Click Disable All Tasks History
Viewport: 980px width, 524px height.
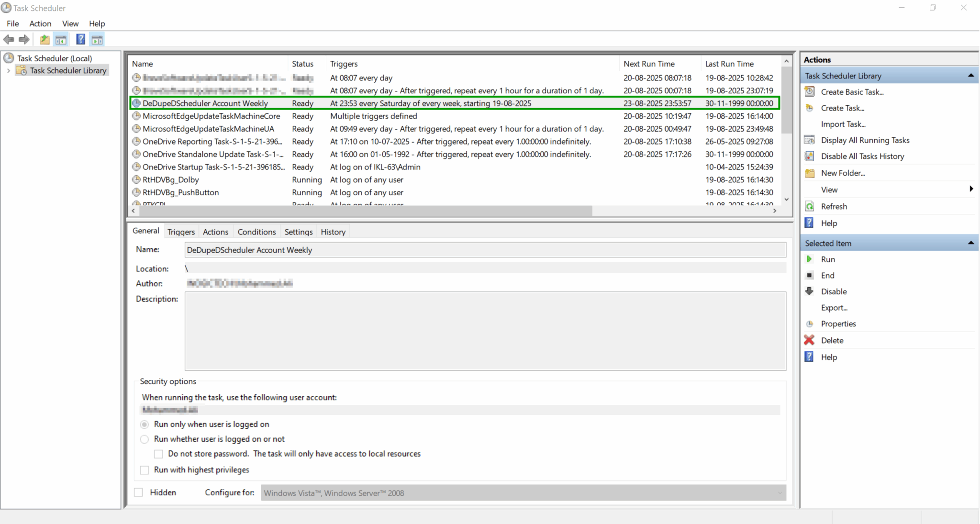pyautogui.click(x=863, y=156)
